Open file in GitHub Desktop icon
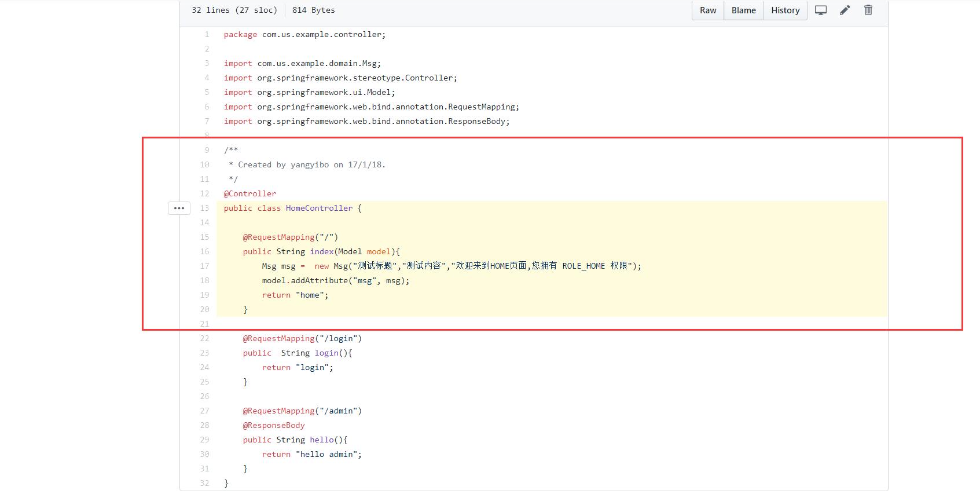 pyautogui.click(x=821, y=10)
